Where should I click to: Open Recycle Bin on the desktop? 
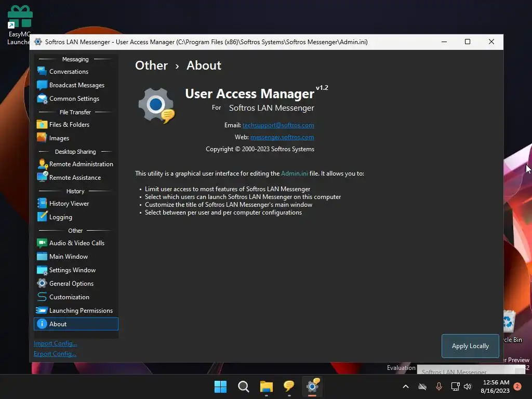[x=511, y=326]
